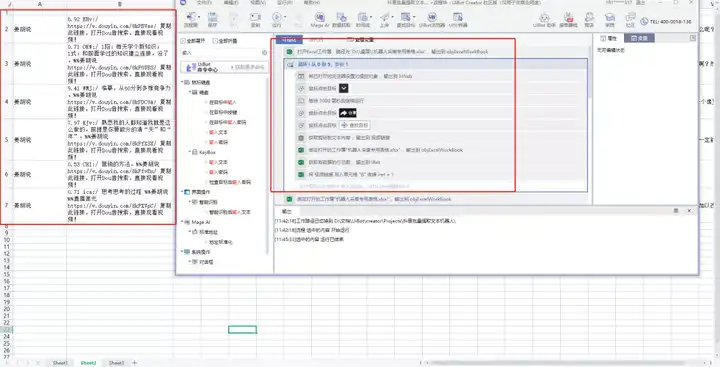Open the UI分析器 analyzer tool
The image size is (720, 367).
(x=457, y=19)
